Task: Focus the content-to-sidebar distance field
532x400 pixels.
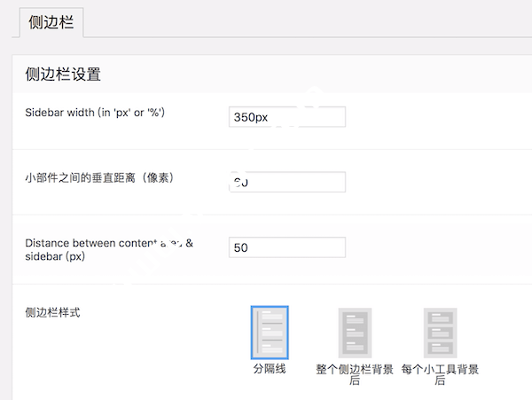Action: 286,247
